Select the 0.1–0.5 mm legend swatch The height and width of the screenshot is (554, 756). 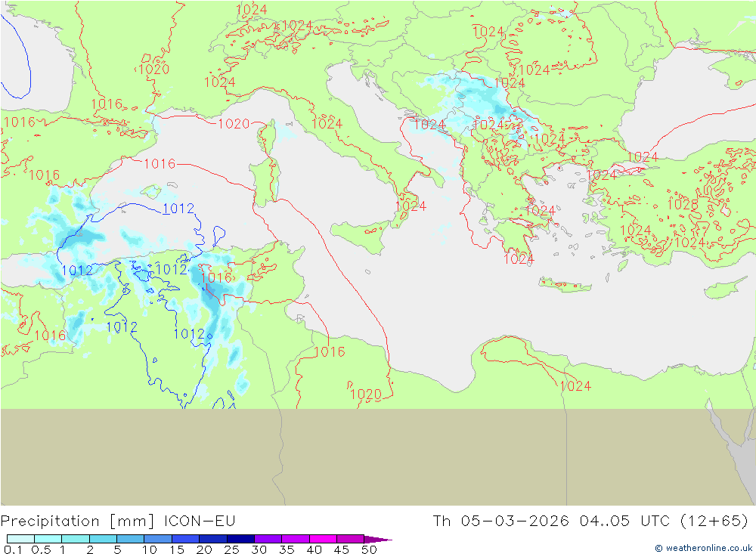[20, 539]
